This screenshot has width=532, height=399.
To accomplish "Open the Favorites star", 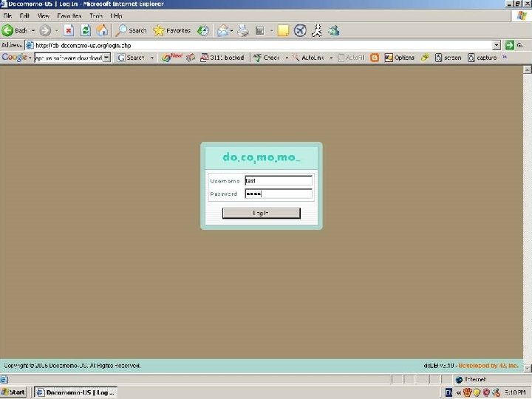I will [171, 30].
